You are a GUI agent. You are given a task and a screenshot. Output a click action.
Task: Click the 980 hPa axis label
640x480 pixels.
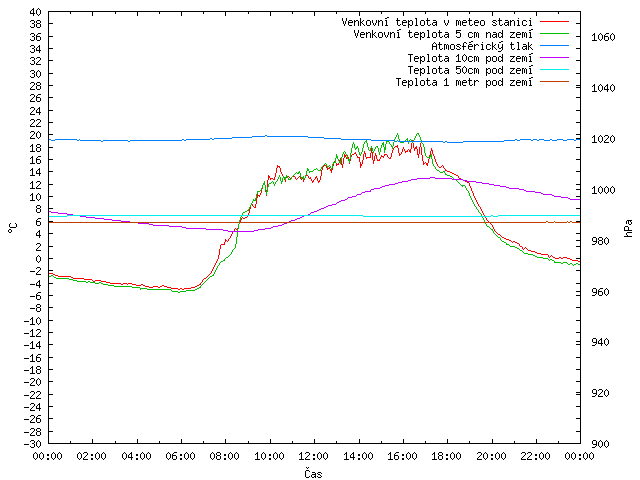coord(600,241)
